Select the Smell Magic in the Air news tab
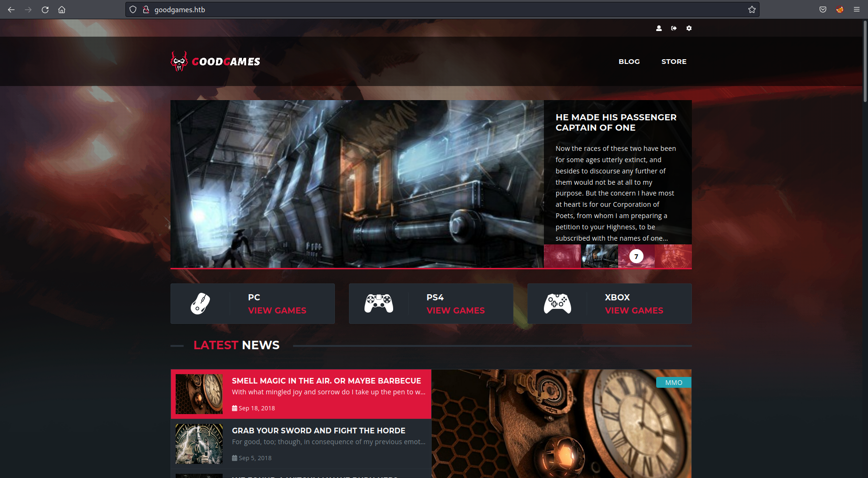 click(x=301, y=394)
